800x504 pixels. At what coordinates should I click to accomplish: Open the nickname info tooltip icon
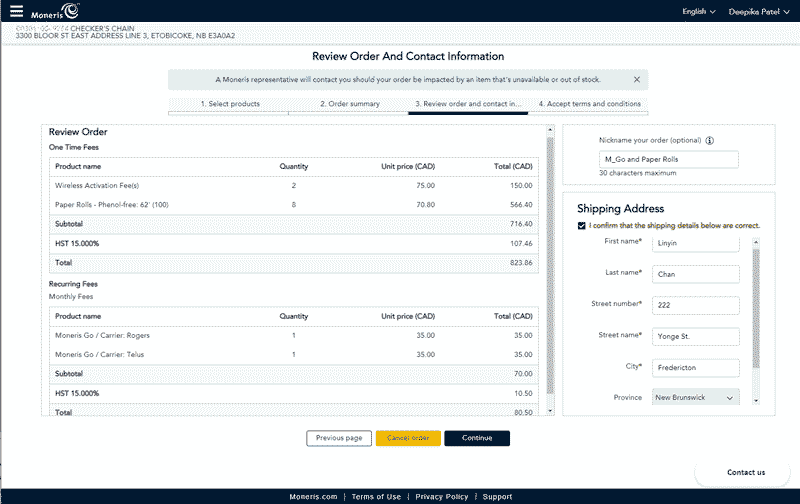pos(709,140)
